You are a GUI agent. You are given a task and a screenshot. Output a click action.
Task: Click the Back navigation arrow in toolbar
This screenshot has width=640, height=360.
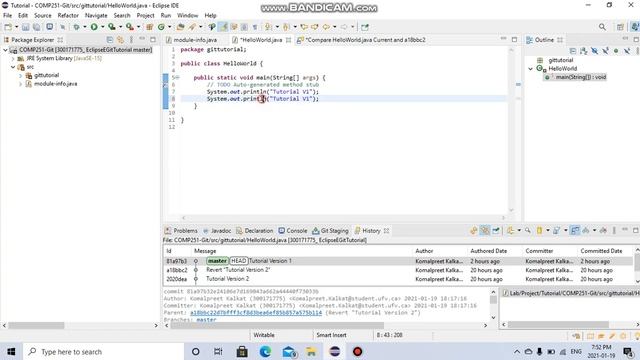(326, 27)
